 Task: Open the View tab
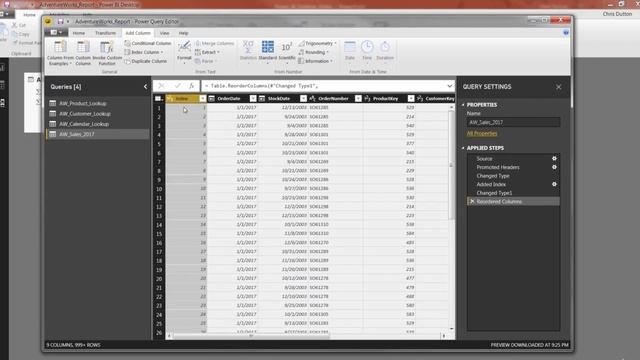pos(164,33)
